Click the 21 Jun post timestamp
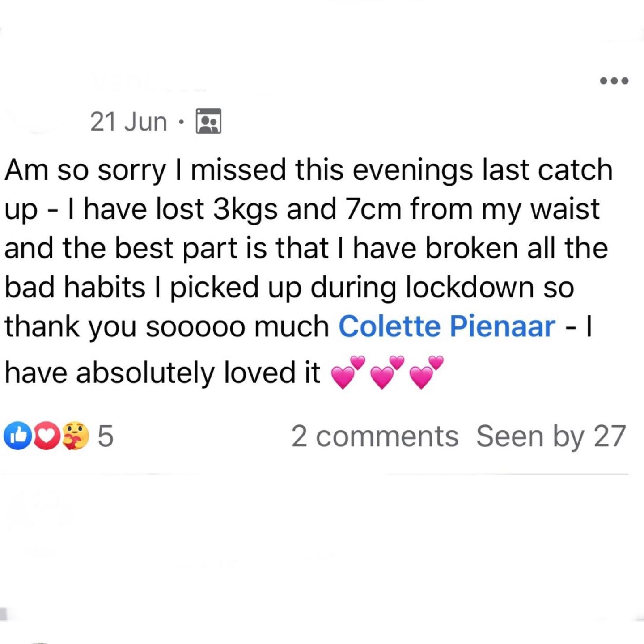644x644 pixels. tap(128, 122)
